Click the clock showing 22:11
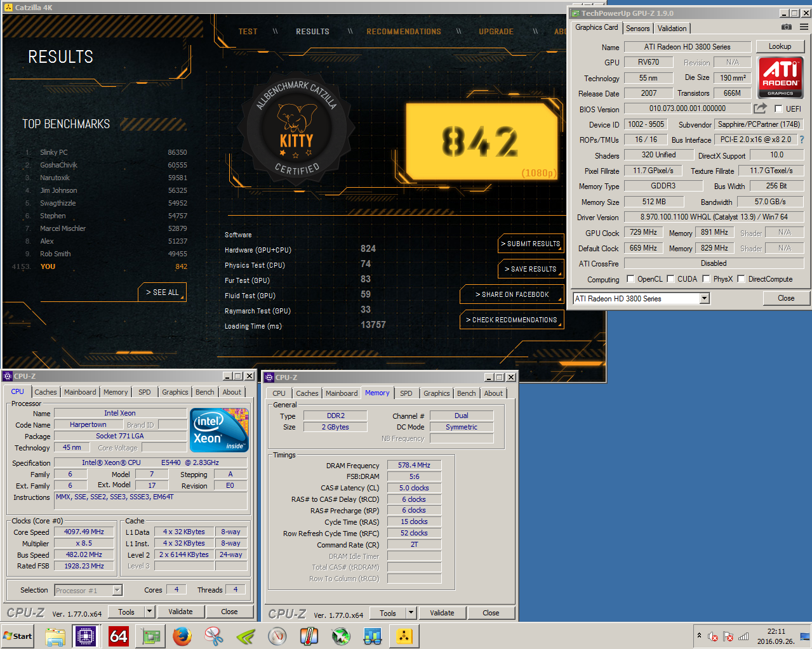Image resolution: width=812 pixels, height=649 pixels. (x=776, y=631)
